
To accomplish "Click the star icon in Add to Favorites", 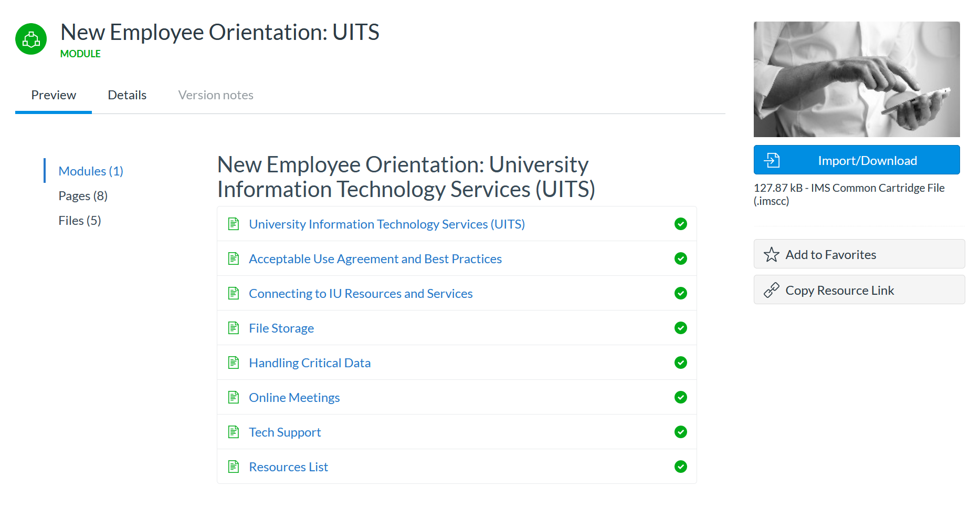I will tap(771, 254).
